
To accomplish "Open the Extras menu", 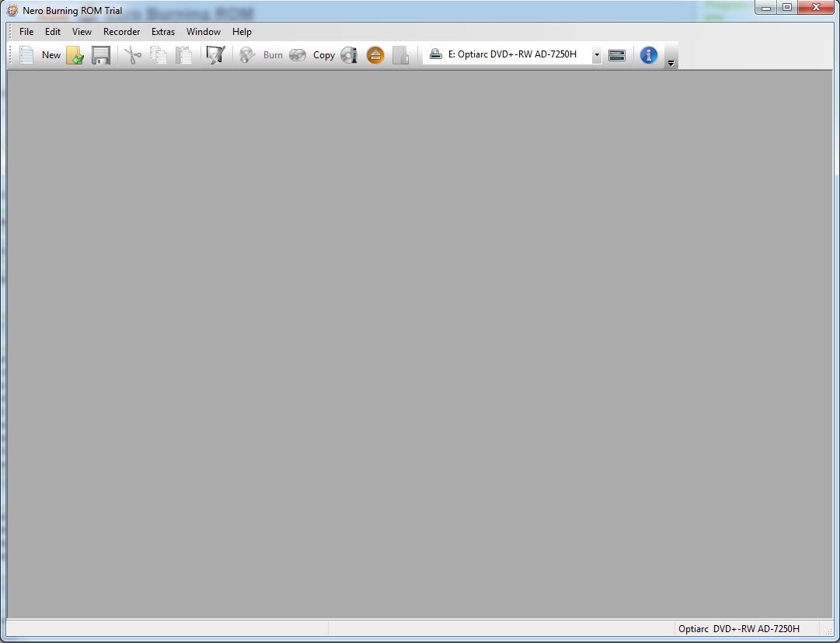I will tap(162, 32).
